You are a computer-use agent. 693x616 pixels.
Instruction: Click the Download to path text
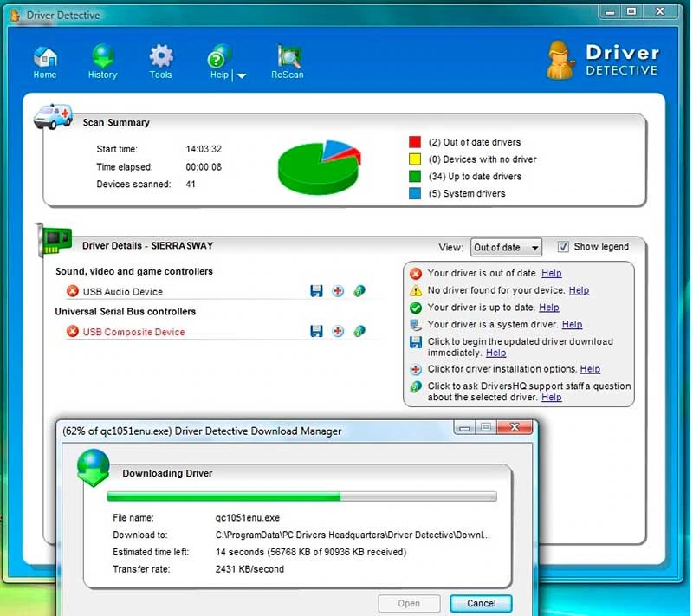point(353,535)
